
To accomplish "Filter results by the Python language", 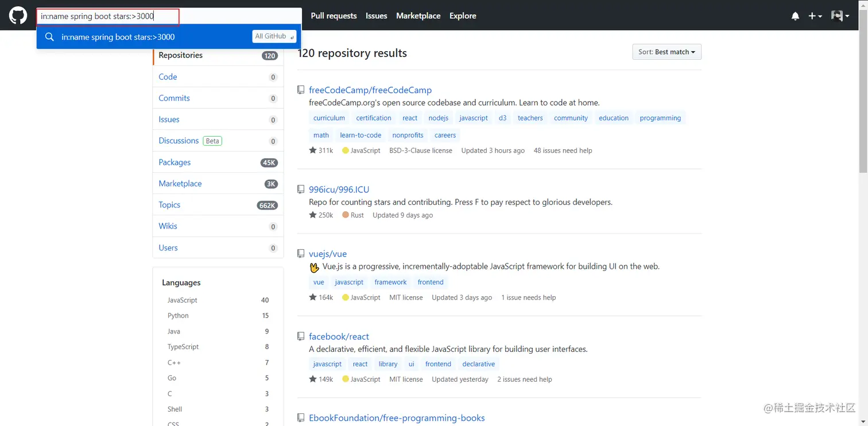I will (178, 316).
